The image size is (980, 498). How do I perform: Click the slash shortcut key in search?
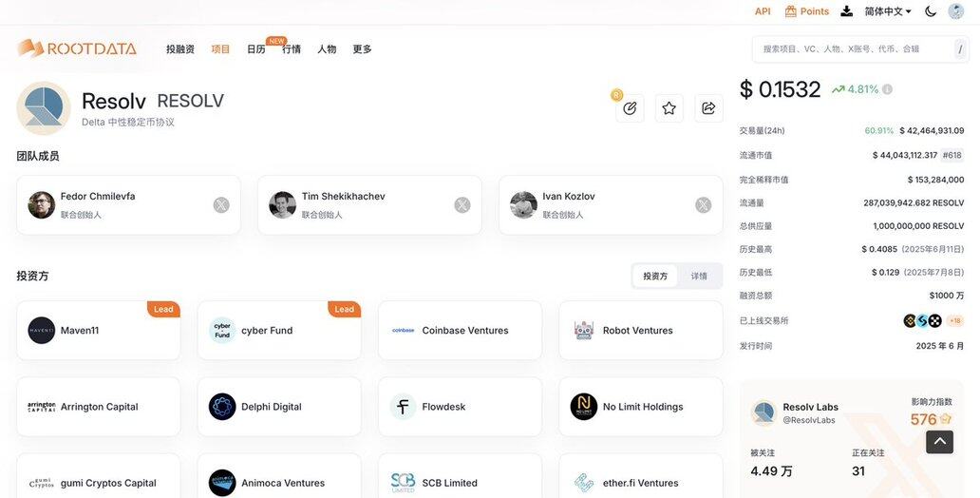point(960,48)
